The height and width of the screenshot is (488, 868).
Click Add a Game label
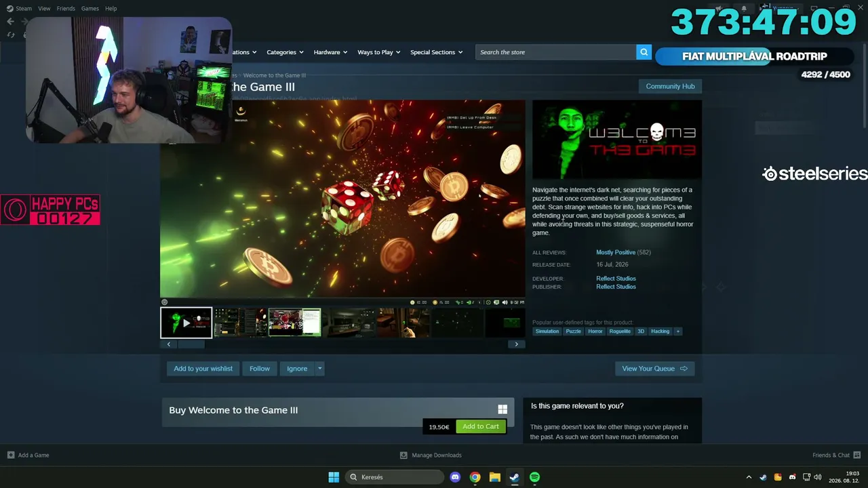pyautogui.click(x=33, y=455)
